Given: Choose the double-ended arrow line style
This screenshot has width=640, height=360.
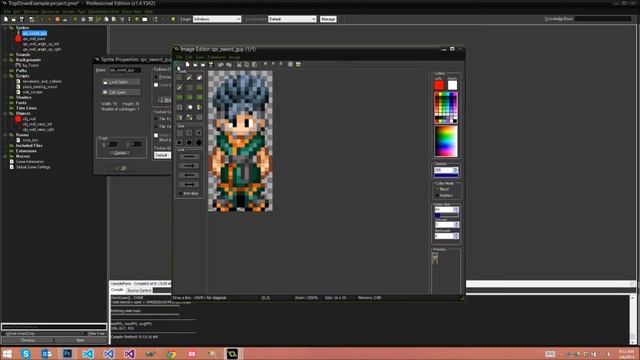Looking at the screenshot, I should click(189, 184).
